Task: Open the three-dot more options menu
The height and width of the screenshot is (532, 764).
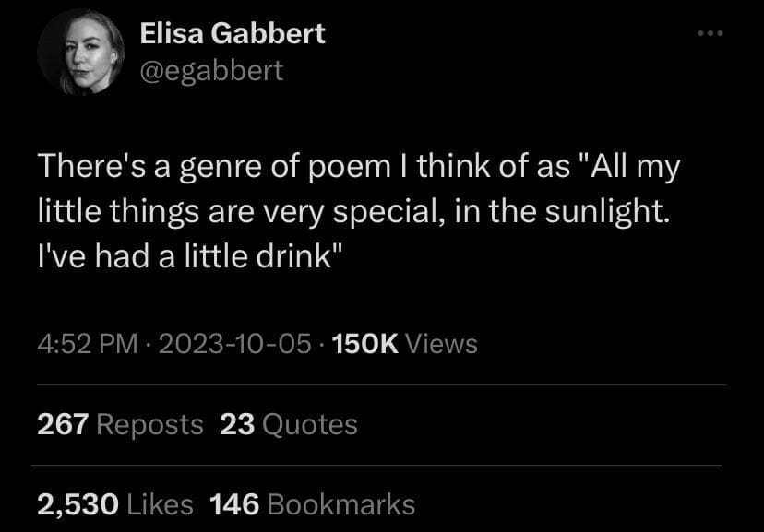Action: [x=711, y=34]
